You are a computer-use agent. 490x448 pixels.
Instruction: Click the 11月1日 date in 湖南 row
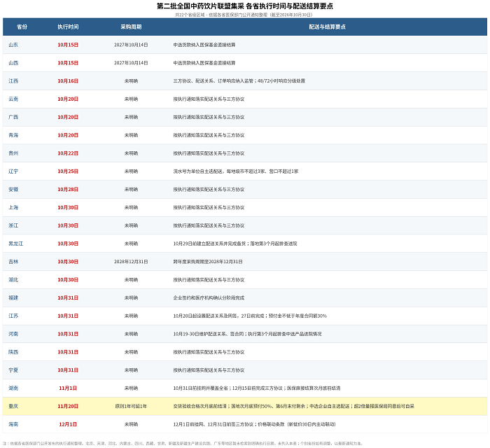[x=68, y=388]
